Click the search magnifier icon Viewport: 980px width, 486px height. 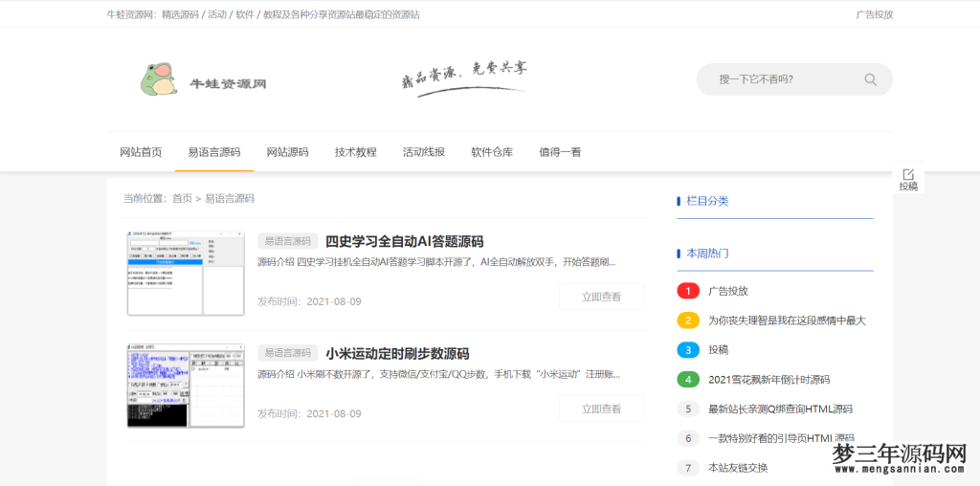pos(870,79)
